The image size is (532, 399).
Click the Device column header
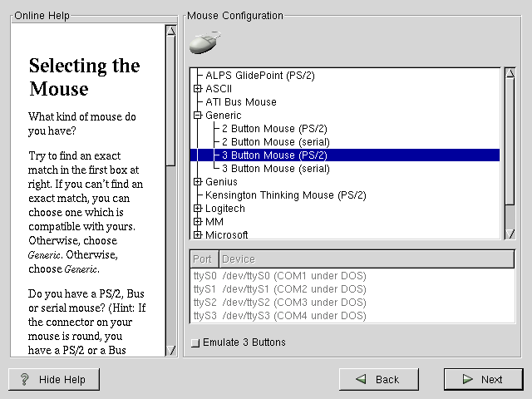point(366,259)
